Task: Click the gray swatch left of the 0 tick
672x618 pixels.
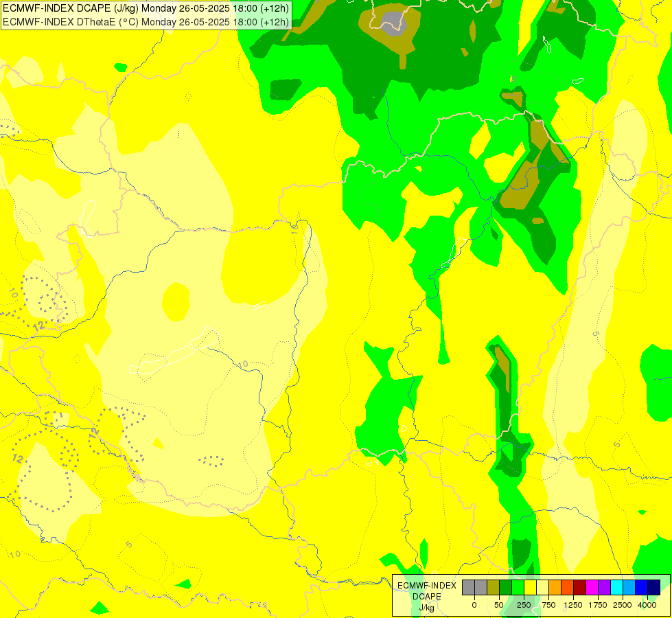Action: click(468, 587)
